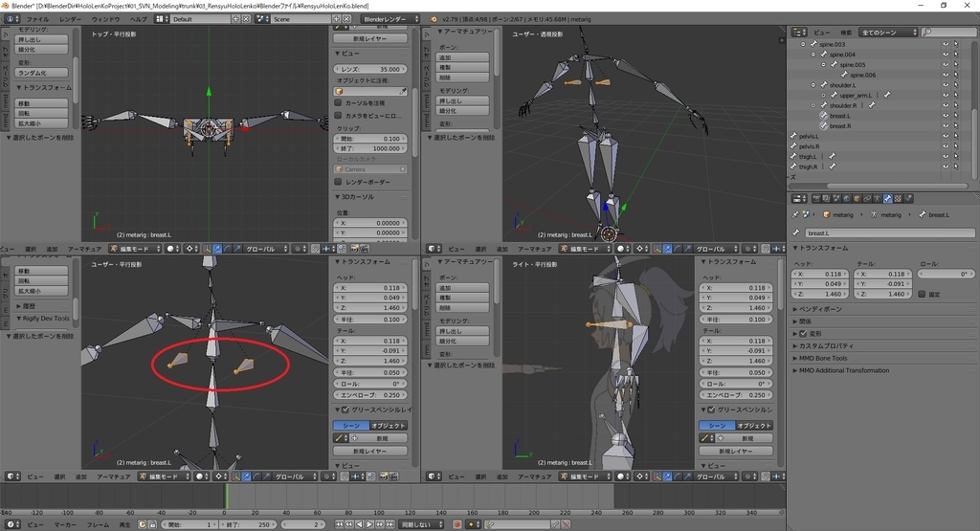Click the ランダム化 button
This screenshot has height=531, width=980.
41,73
